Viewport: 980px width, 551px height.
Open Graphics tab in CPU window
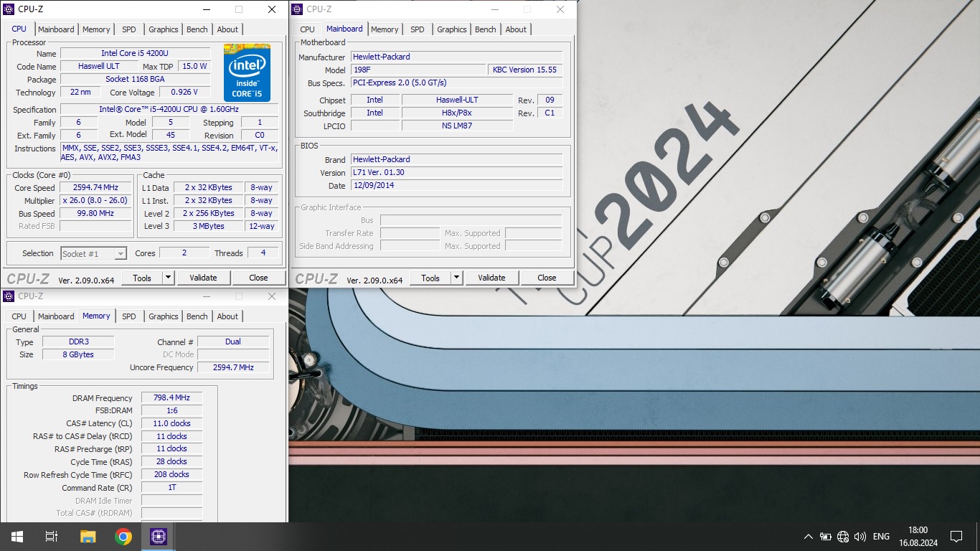pos(163,29)
